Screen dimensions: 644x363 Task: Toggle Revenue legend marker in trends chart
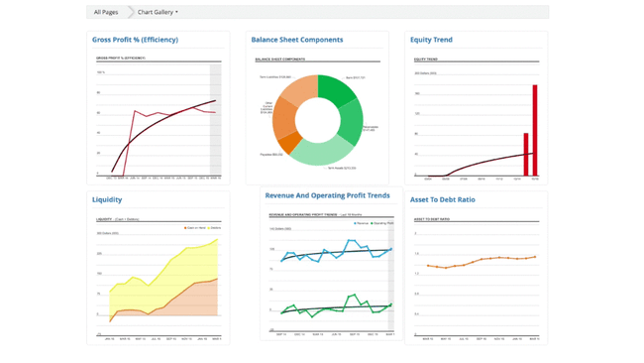[x=356, y=223]
